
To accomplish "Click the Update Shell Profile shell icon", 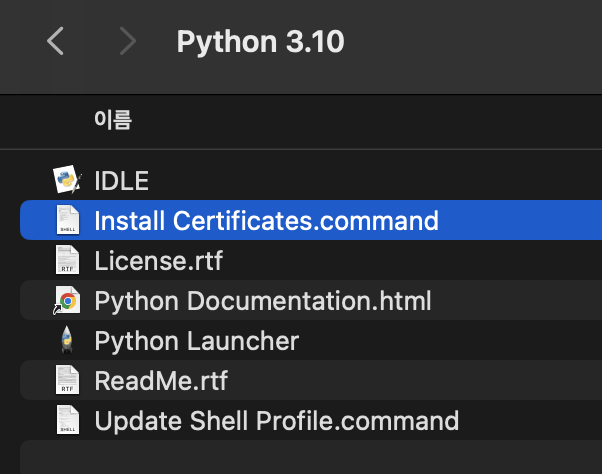I will pyautogui.click(x=68, y=420).
